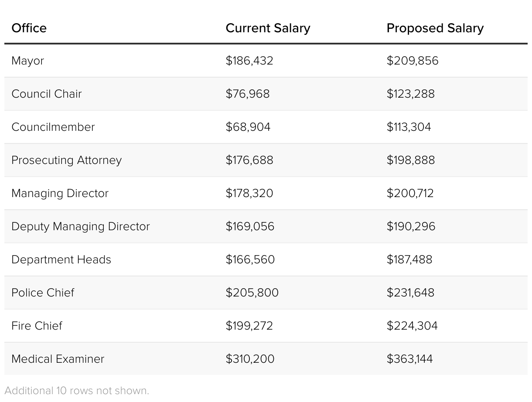Viewport: 532px width, 402px height.
Task: Click the Department Heads office cell
Action: [x=61, y=259]
